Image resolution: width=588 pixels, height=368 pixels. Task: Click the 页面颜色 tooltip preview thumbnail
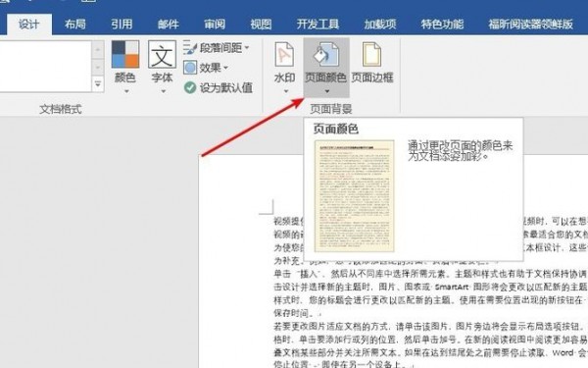[355, 195]
